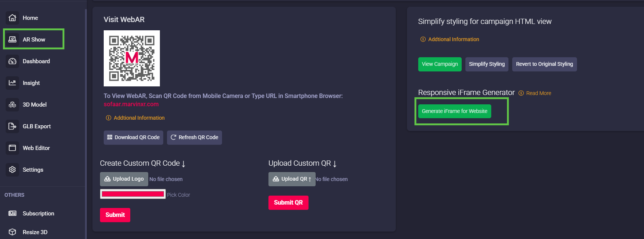Image resolution: width=644 pixels, height=239 pixels.
Task: Click Generate iFrame for Website button
Action: 455,111
